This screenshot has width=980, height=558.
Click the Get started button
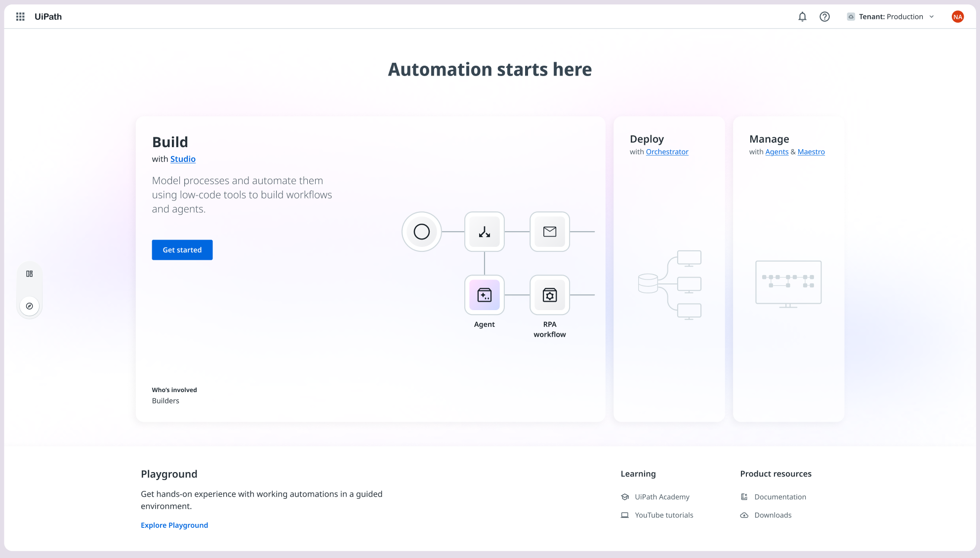(182, 250)
